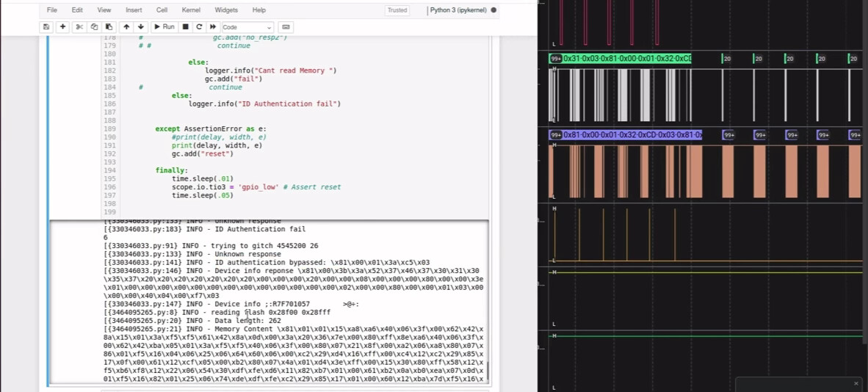This screenshot has width=868, height=392.
Task: Open the Cell menu
Action: [x=162, y=10]
